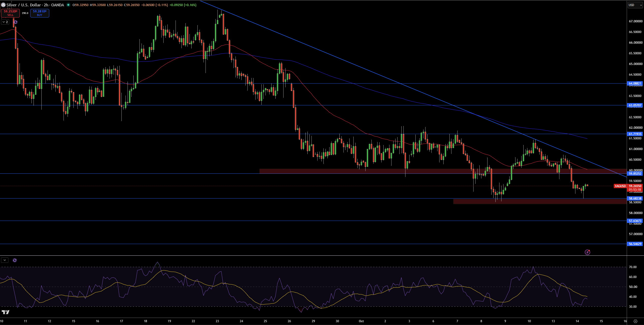Viewport: 644px width, 325px height.
Task: Click the SELL 59.252 button
Action: tap(10, 13)
